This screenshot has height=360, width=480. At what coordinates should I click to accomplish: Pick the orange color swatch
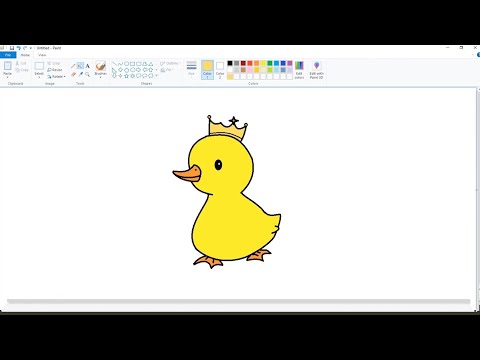(256, 63)
